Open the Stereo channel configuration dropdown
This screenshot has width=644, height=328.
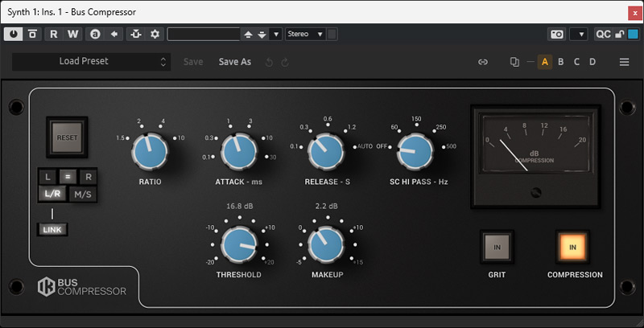tap(306, 34)
